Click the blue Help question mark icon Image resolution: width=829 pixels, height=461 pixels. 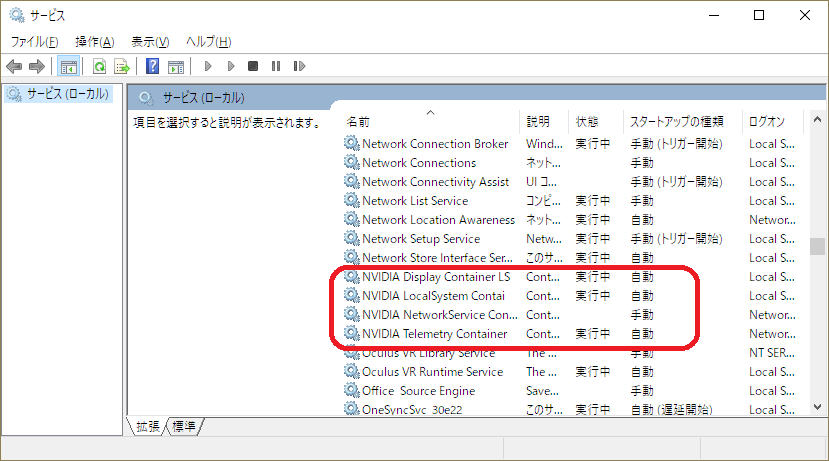(x=152, y=67)
